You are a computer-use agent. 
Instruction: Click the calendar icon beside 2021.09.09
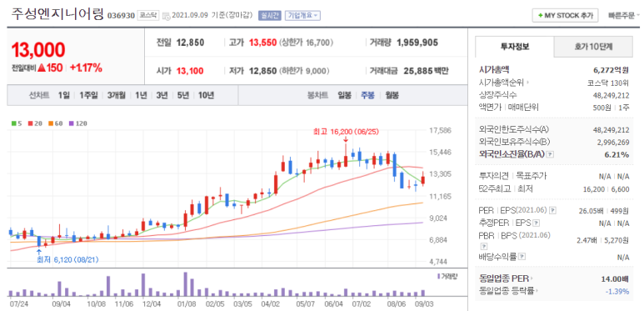click(166, 16)
